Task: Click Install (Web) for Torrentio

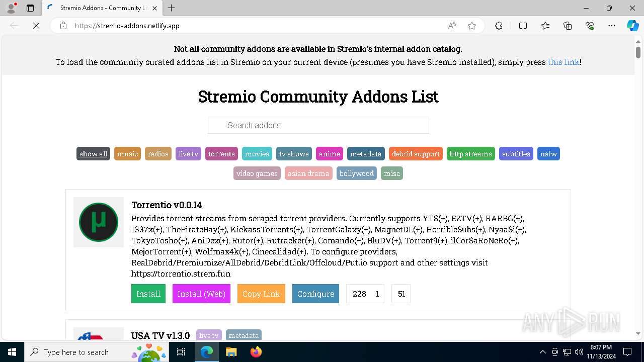Action: pos(201,294)
